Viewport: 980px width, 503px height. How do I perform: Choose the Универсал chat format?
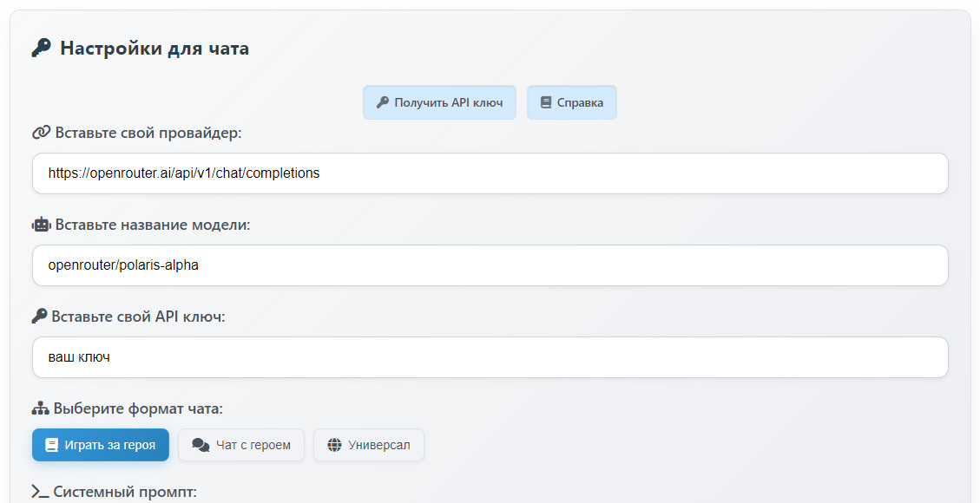point(369,445)
